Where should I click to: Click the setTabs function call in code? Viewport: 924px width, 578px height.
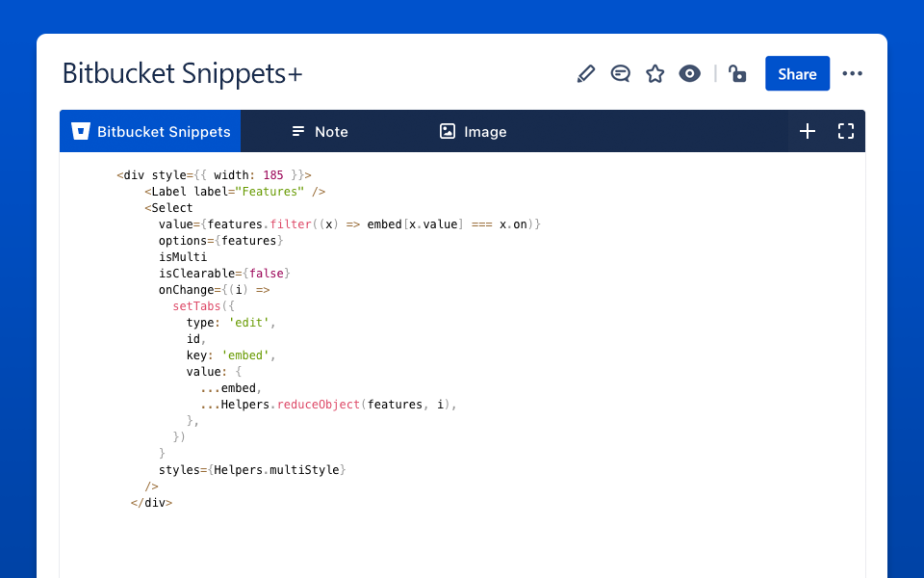tap(196, 305)
